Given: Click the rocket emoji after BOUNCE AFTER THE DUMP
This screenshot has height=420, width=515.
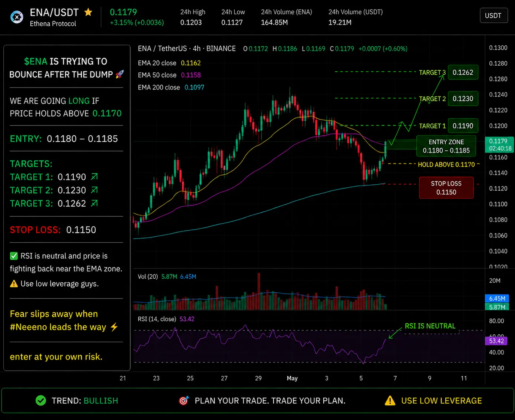Looking at the screenshot, I should (x=119, y=74).
